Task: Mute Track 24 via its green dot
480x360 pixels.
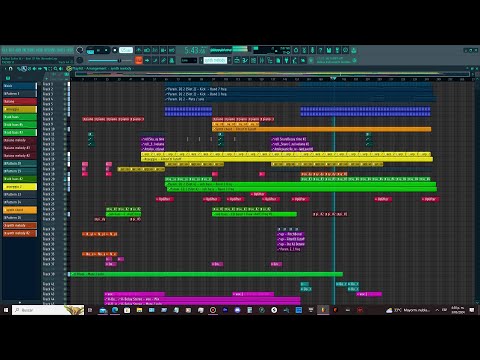Action: click(x=65, y=199)
